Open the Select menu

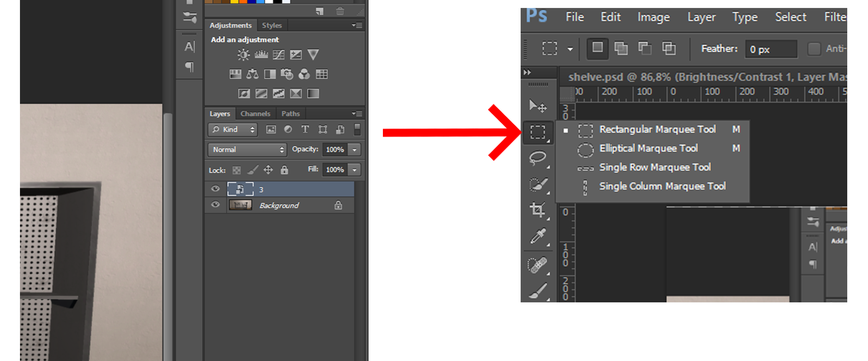click(791, 17)
